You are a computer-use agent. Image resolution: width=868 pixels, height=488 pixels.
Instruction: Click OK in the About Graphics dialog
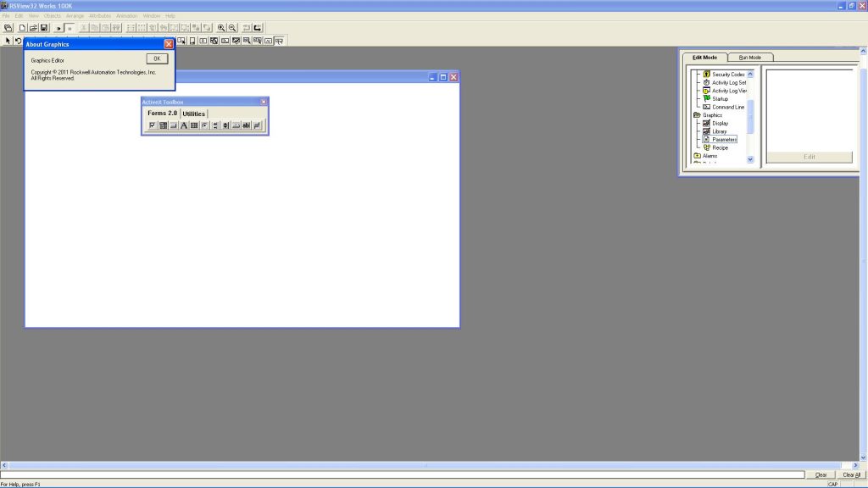click(155, 58)
